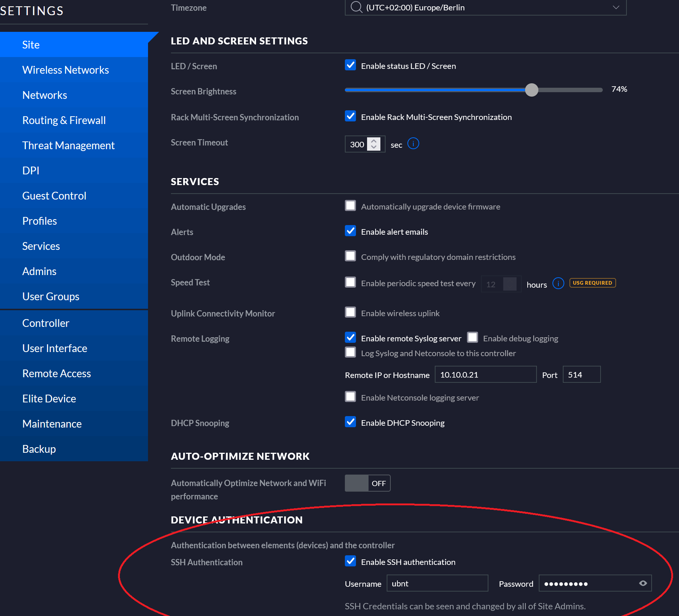This screenshot has height=616, width=679.
Task: Expand the Timezone dropdown chevron
Action: pyautogui.click(x=616, y=7)
